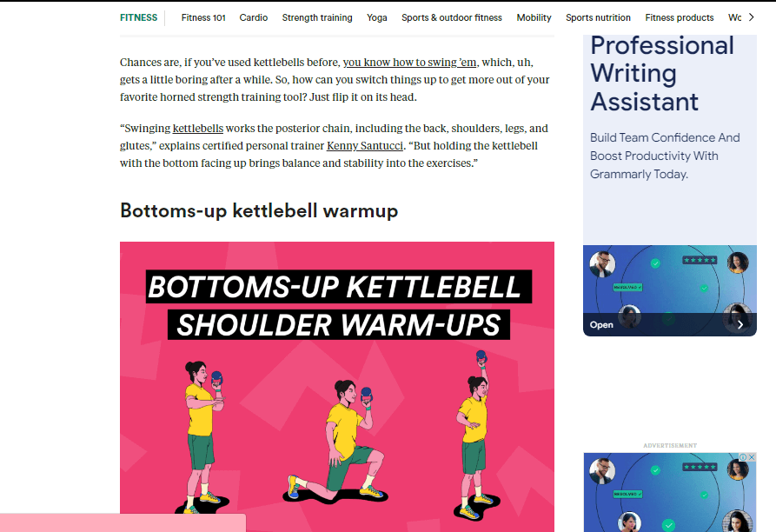Click Open on the Grammarly ad
The width and height of the screenshot is (776, 532).
pos(601,325)
